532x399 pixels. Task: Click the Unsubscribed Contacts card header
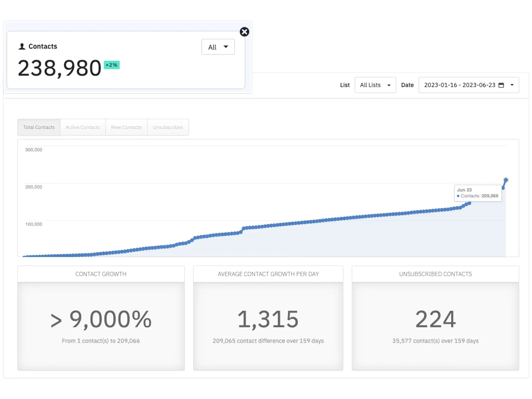435,274
